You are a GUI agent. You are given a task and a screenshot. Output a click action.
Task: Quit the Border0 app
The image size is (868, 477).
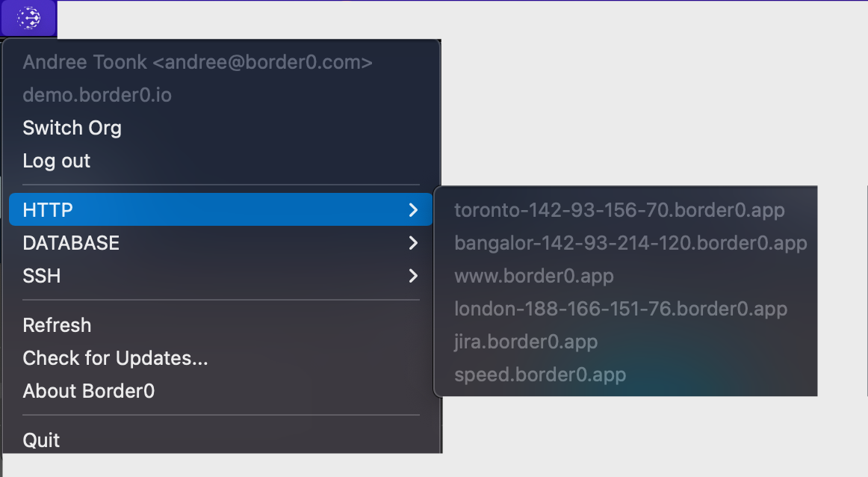41,440
